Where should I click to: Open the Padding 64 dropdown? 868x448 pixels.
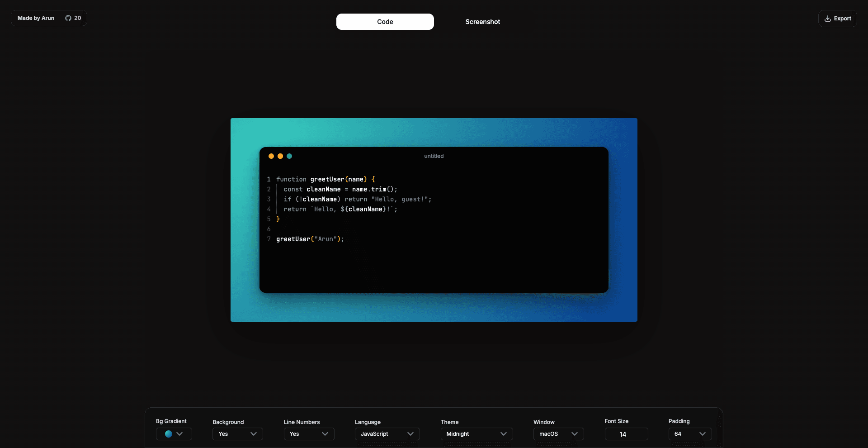pos(690,434)
